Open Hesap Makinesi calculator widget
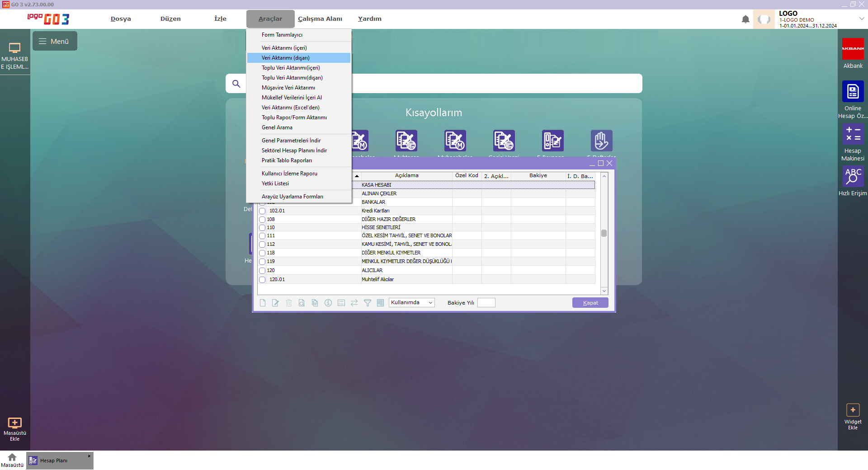Screen dimensions: 868x470 pos(853,134)
